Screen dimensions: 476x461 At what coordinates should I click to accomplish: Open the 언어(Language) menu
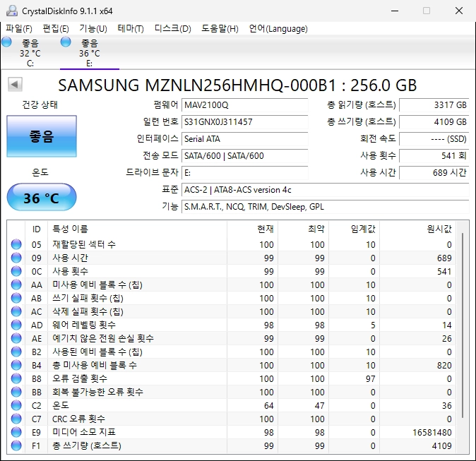click(x=278, y=28)
